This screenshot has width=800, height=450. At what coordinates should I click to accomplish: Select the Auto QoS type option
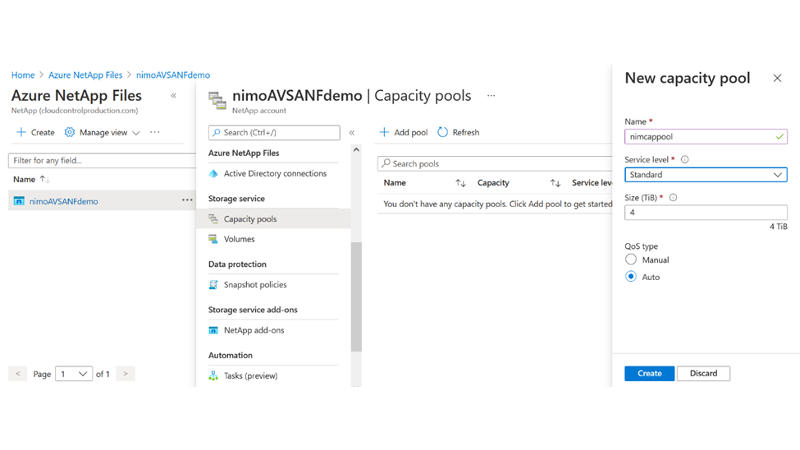(631, 277)
